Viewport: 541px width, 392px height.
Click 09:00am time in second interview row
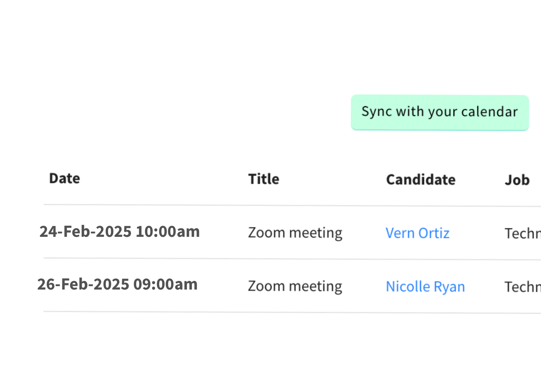click(165, 284)
